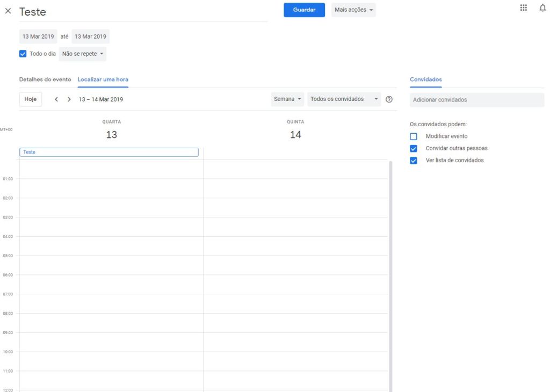Close the event editor with the X icon
Viewport: 550px width, 392px height.
[8, 11]
